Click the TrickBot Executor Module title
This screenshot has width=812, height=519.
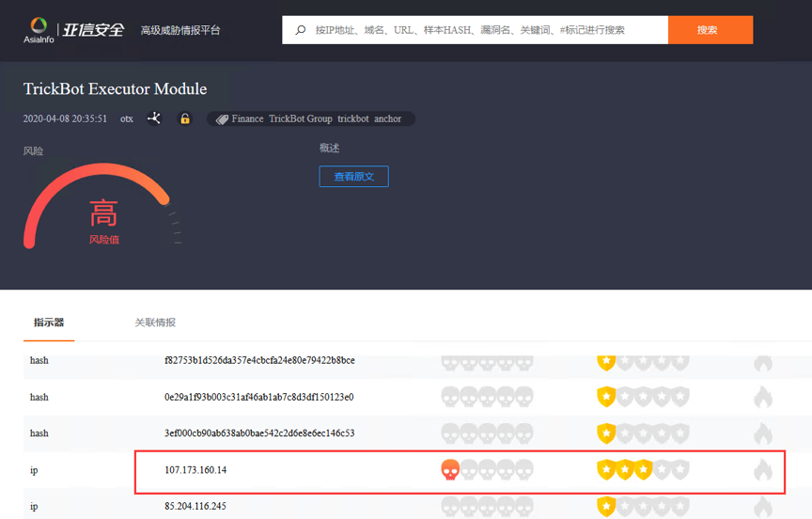click(x=115, y=89)
